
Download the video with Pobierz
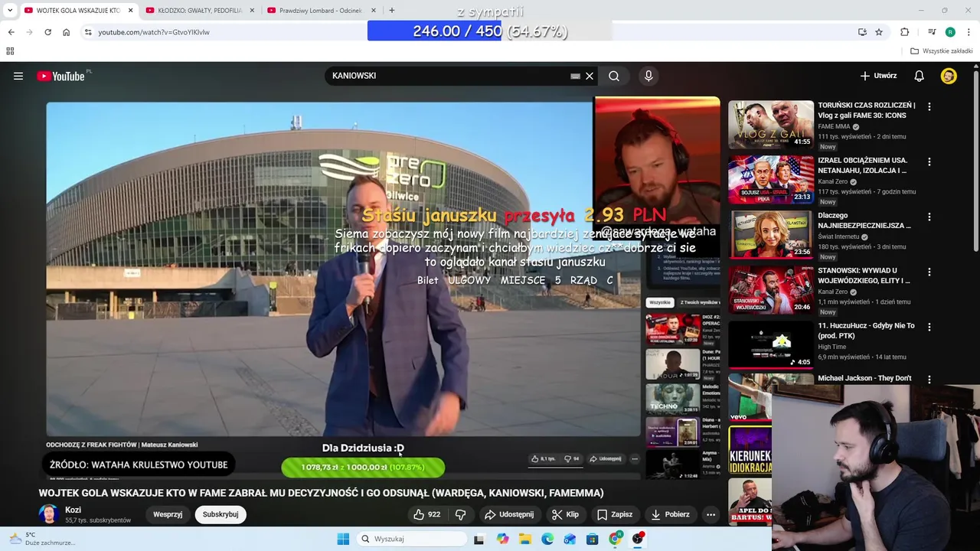click(670, 514)
